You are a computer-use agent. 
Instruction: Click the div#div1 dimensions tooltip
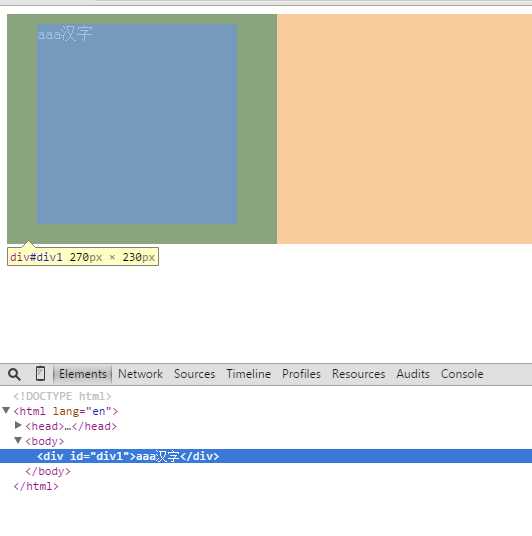click(83, 257)
